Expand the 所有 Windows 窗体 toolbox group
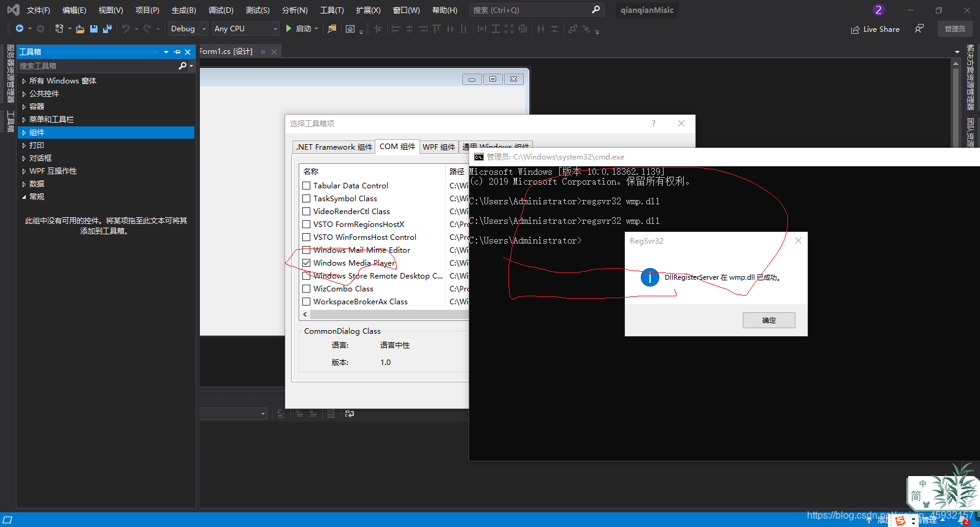The width and height of the screenshot is (980, 527). click(24, 81)
